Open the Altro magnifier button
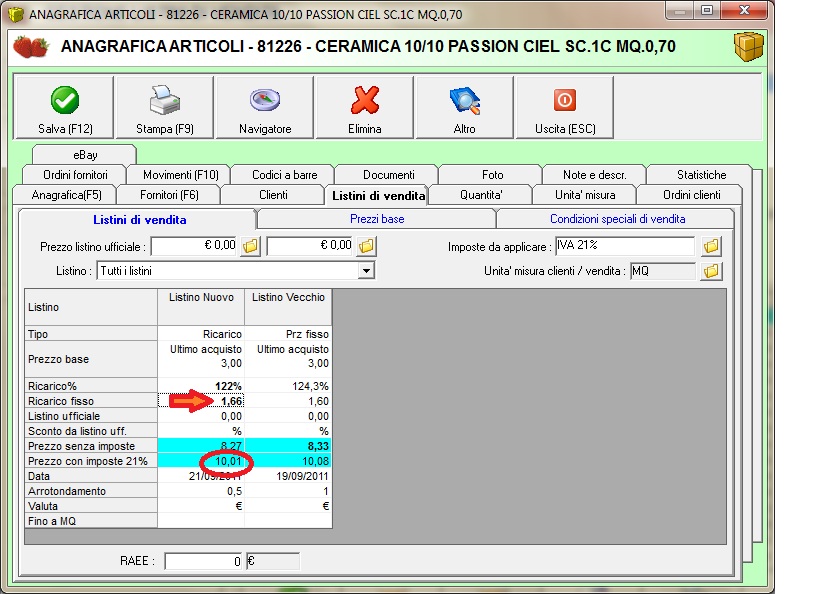The height and width of the screenshot is (594, 819). click(x=464, y=108)
